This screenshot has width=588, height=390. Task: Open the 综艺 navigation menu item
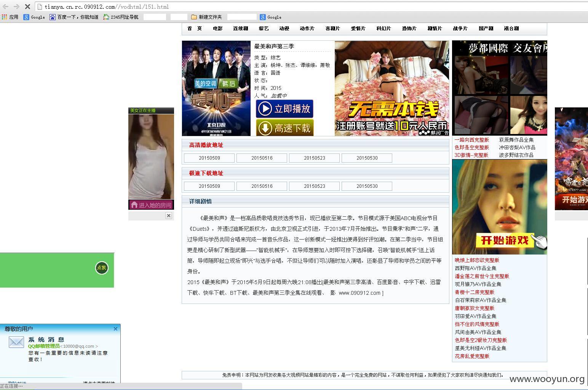click(264, 29)
